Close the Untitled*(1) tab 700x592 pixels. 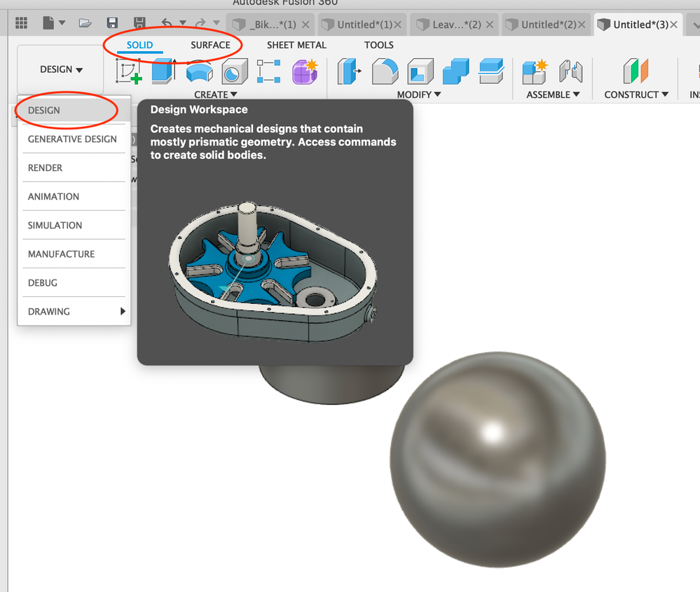397,25
